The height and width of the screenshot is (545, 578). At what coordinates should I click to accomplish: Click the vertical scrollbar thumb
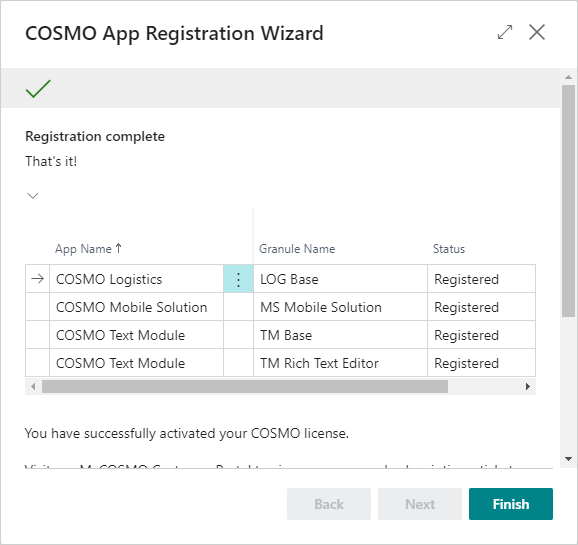pos(568,201)
